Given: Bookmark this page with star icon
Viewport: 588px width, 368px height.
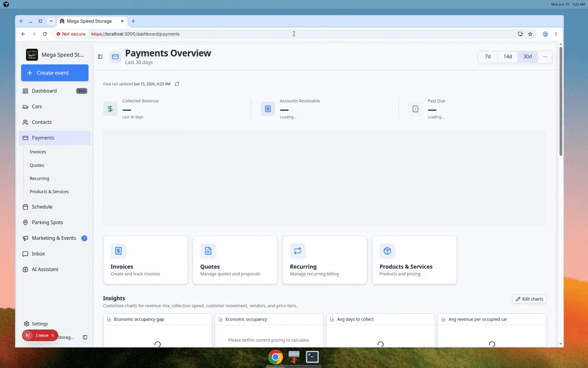Looking at the screenshot, I should [x=530, y=34].
